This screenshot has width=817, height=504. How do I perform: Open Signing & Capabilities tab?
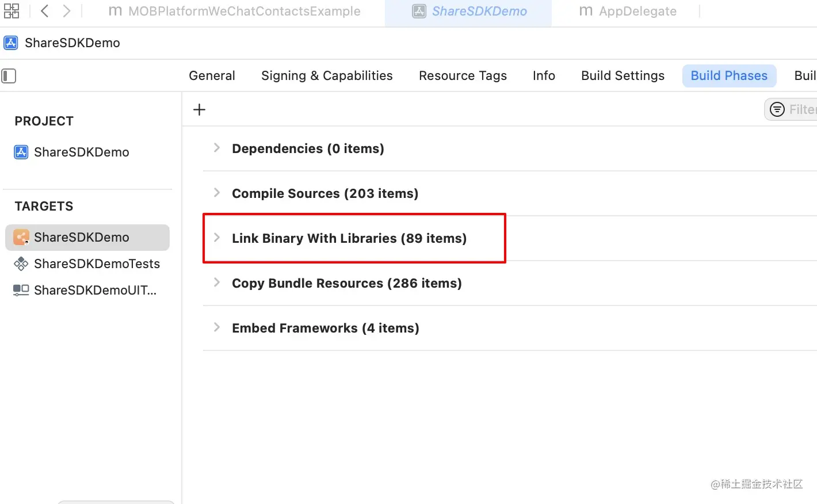click(327, 76)
